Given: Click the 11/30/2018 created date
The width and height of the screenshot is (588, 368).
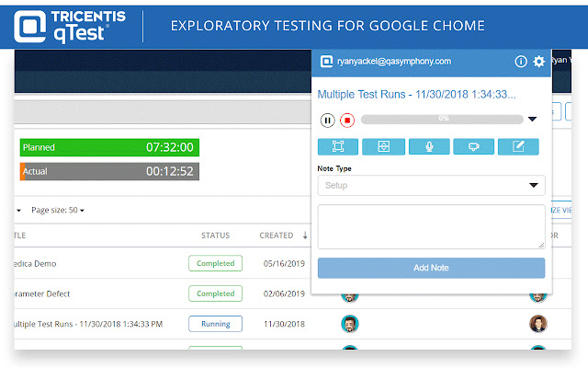Looking at the screenshot, I should (x=284, y=324).
